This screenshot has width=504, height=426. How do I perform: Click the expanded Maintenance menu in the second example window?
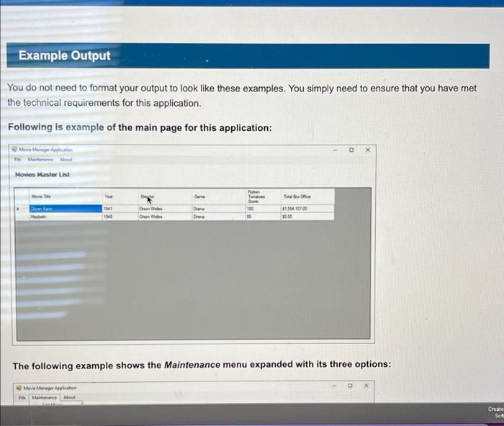(x=45, y=398)
